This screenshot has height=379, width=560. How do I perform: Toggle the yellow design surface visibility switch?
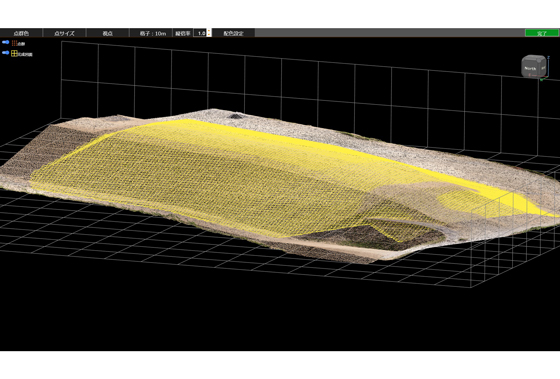coord(6,53)
